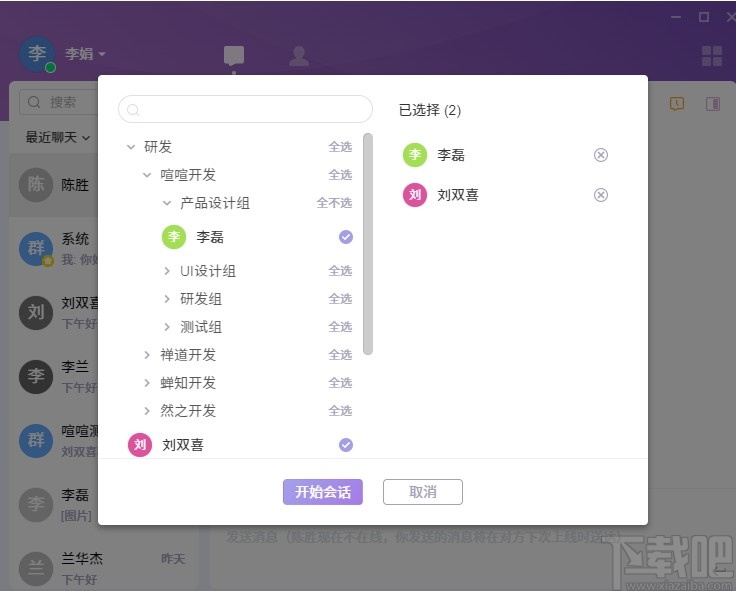Expand the UI设计组 node
736x591 pixels.
pos(167,271)
